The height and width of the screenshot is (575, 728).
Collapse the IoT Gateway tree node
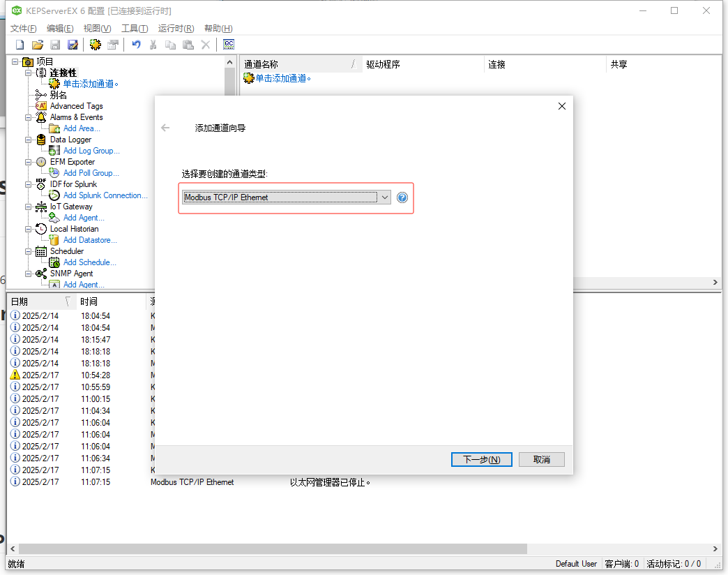(29, 207)
